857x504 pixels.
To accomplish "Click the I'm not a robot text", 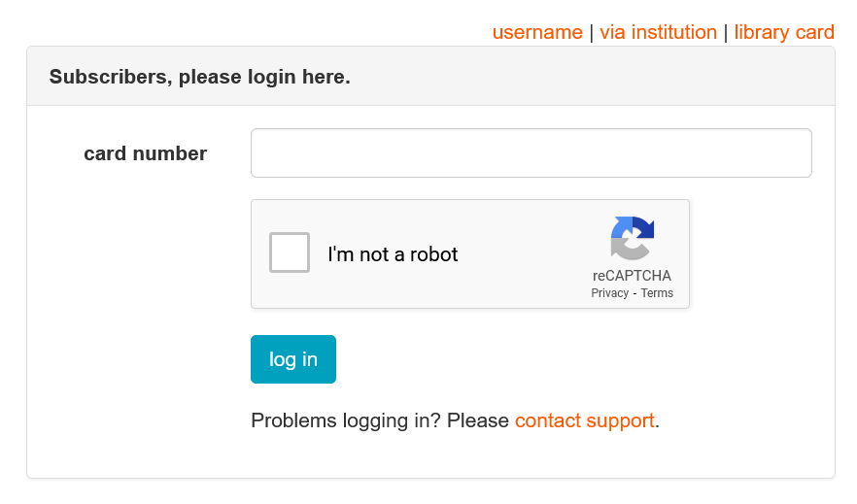I will click(x=393, y=254).
